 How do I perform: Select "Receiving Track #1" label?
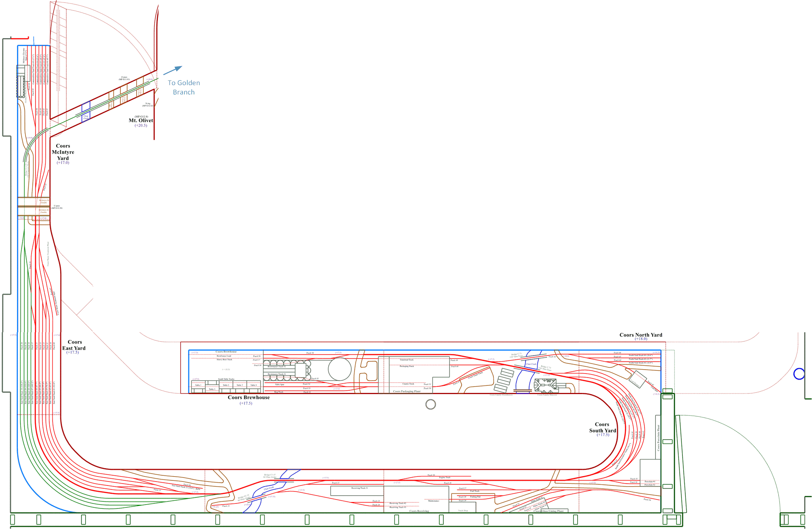click(360, 488)
